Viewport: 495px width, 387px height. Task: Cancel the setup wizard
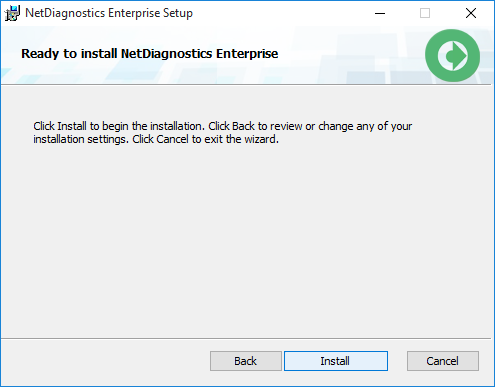pyautogui.click(x=443, y=361)
